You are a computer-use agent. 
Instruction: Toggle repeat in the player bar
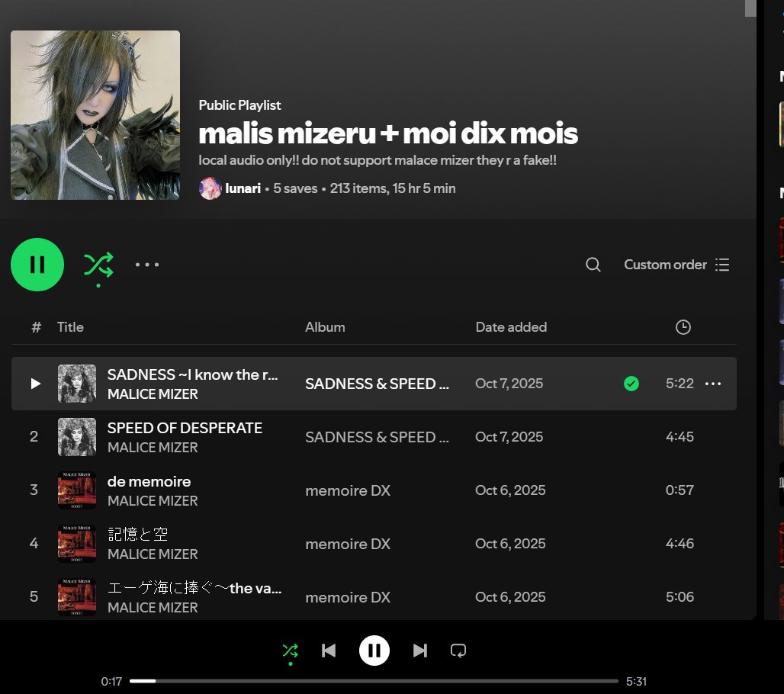(458, 651)
